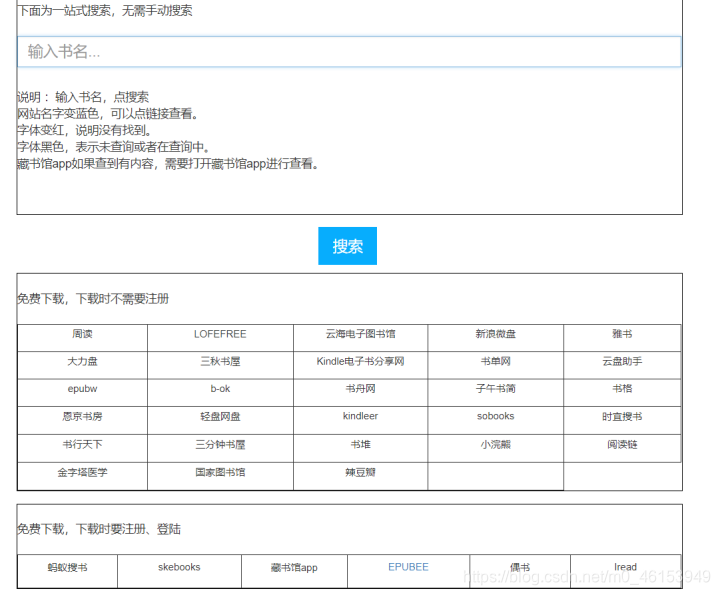Image resolution: width=720 pixels, height=595 pixels.
Task: Click the 免费下载，下载时不需要注册 heading
Action: point(93,299)
